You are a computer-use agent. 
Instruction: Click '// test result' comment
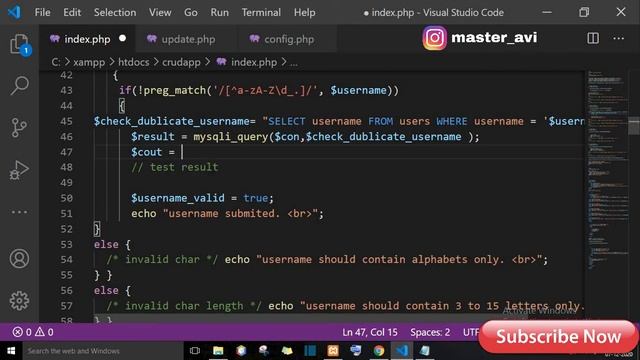tap(175, 167)
